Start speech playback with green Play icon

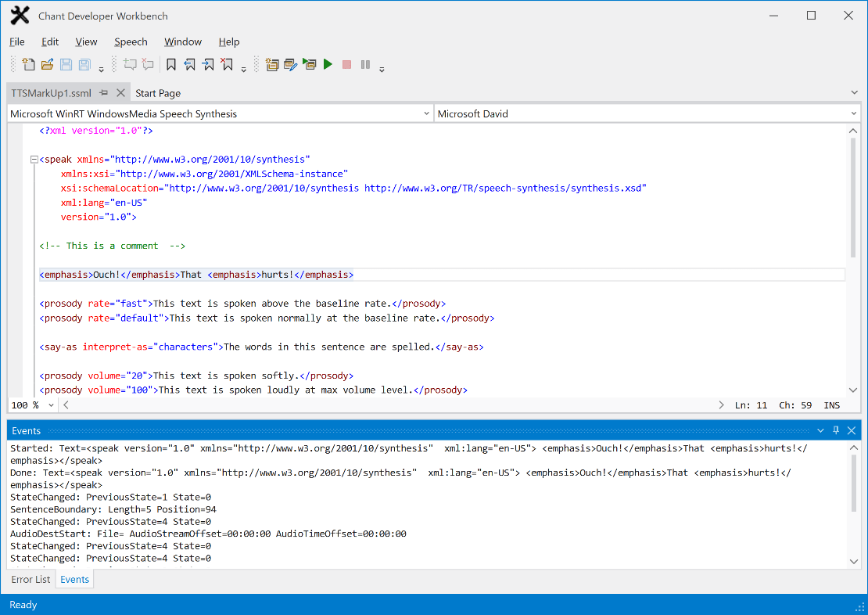(x=328, y=64)
